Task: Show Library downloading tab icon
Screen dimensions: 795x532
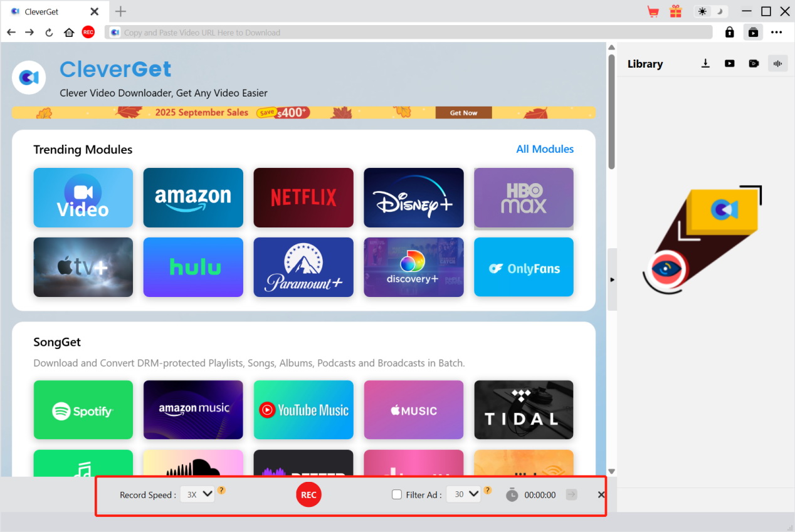Action: point(705,63)
